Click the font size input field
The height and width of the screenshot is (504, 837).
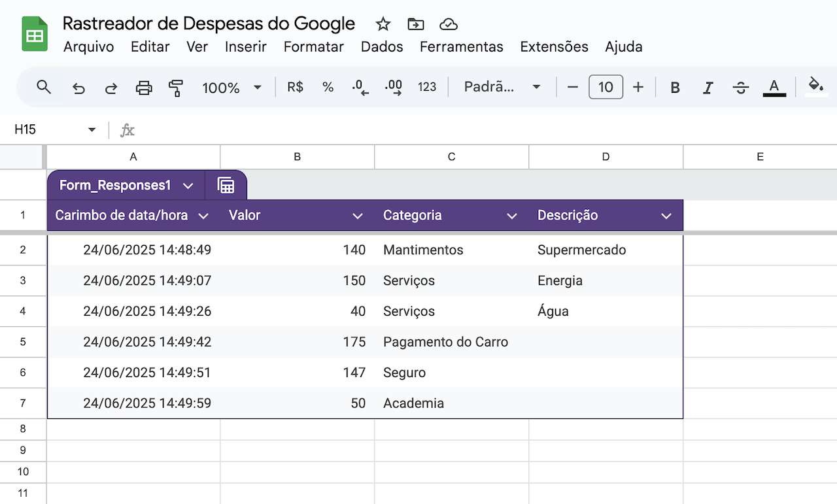coord(606,87)
